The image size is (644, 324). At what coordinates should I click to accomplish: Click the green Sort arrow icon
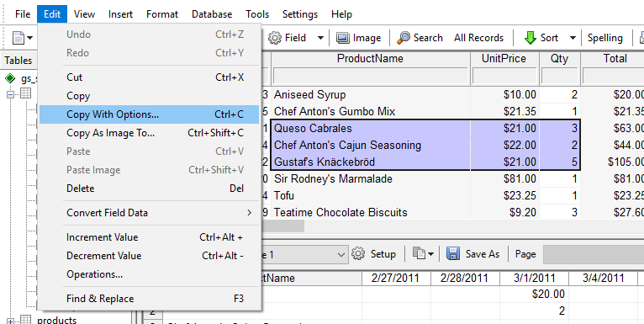(531, 38)
